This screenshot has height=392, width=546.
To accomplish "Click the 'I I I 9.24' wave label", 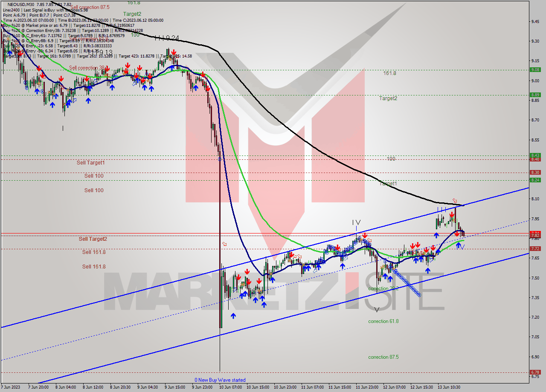I will (166, 38).
